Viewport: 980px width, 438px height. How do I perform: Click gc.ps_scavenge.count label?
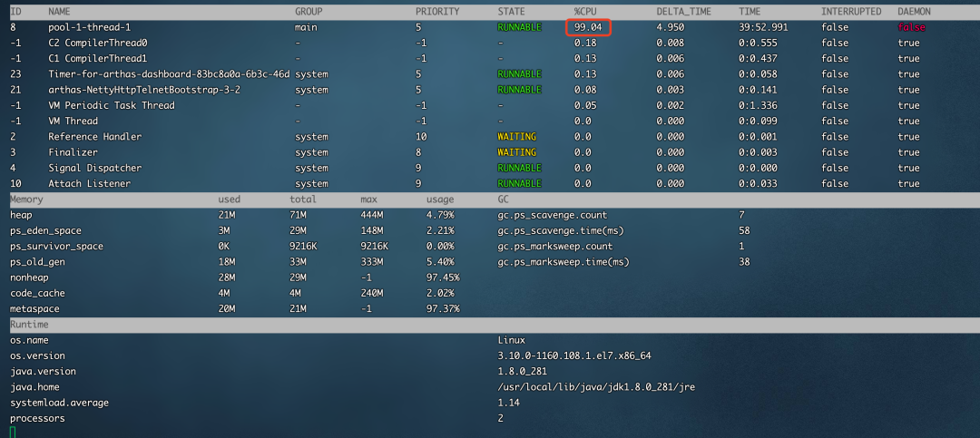pyautogui.click(x=553, y=215)
